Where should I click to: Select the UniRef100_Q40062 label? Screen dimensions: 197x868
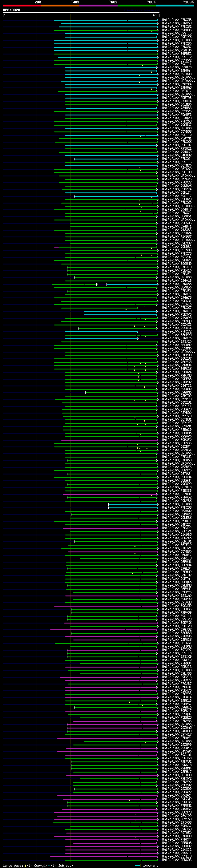177,809
